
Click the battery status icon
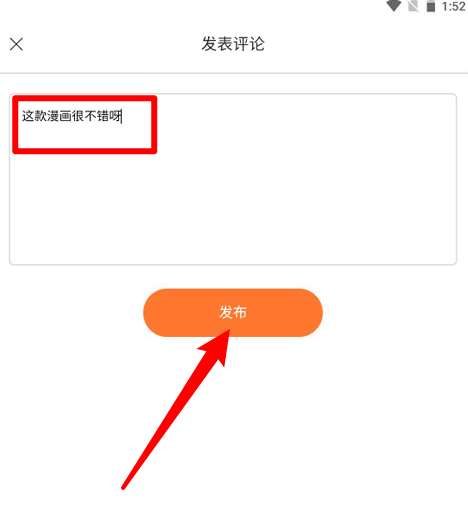pyautogui.click(x=431, y=6)
